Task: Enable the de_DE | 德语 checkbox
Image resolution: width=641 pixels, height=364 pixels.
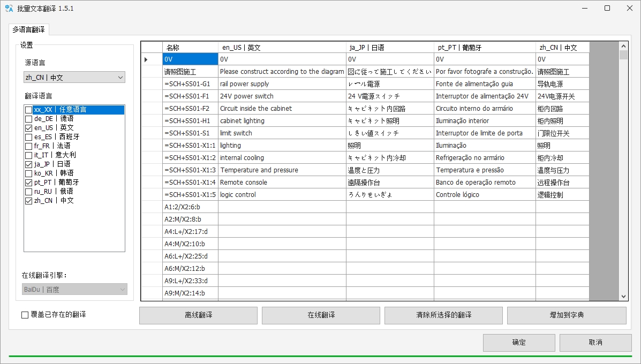Action: tap(28, 119)
